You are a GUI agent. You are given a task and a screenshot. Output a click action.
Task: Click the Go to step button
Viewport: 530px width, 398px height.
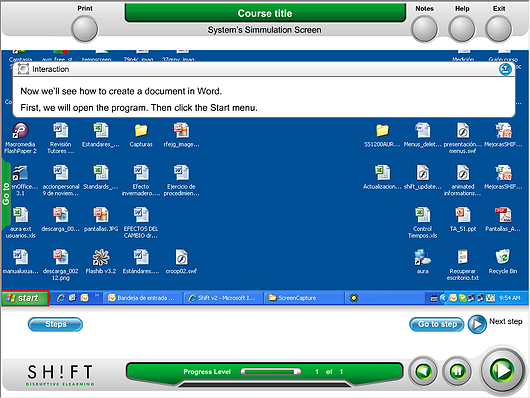437,324
